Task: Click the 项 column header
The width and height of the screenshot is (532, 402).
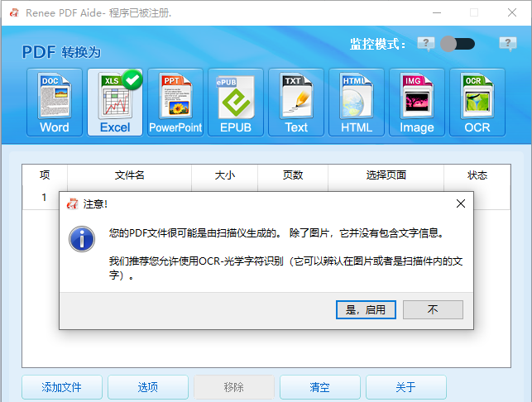Action: tap(45, 175)
